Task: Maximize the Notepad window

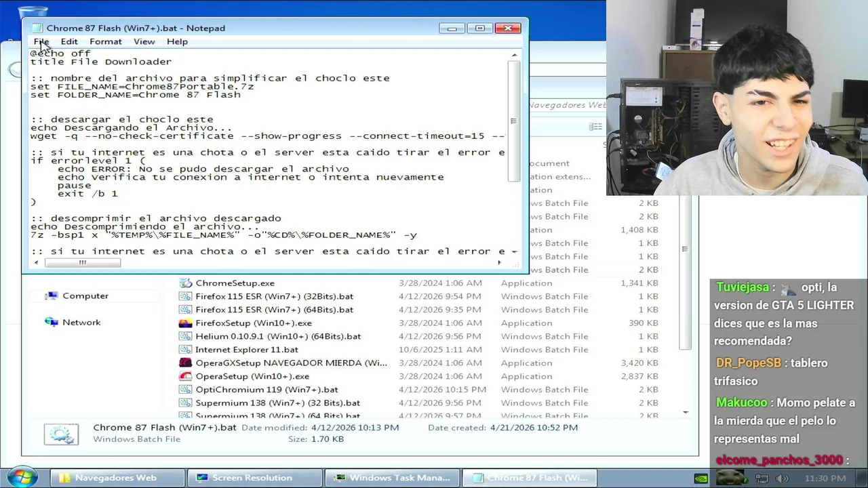Action: tap(479, 28)
